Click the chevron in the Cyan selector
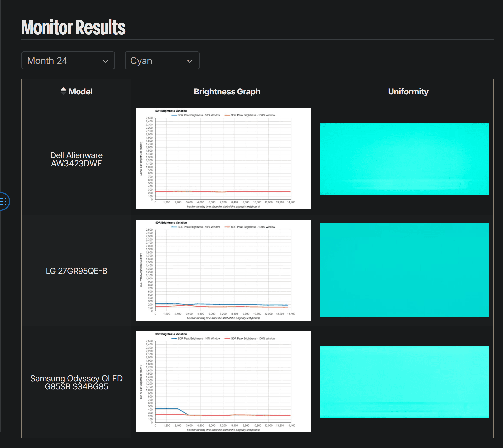 coord(189,61)
